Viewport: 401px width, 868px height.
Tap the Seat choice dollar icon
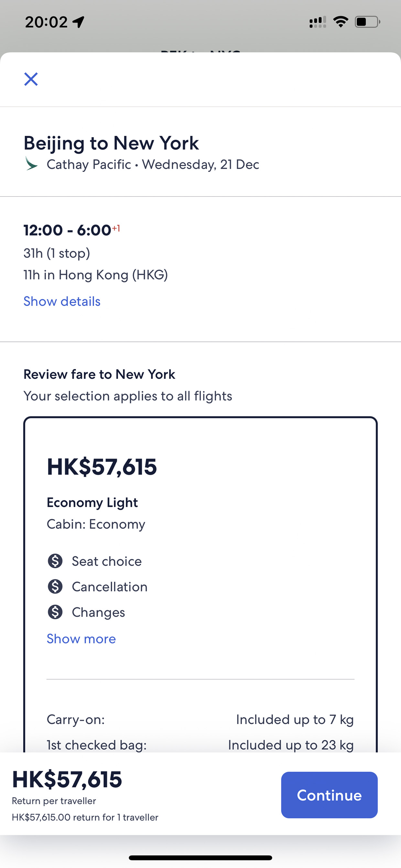(x=55, y=561)
